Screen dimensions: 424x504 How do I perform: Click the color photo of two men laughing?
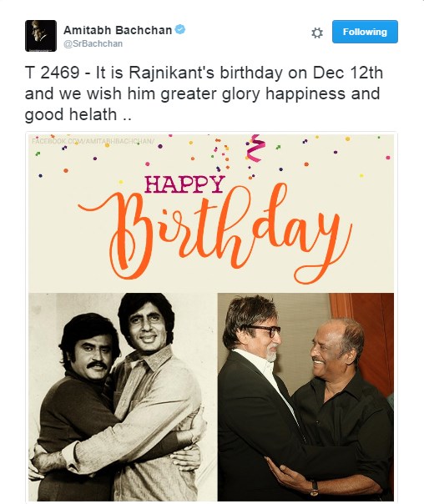305,396
